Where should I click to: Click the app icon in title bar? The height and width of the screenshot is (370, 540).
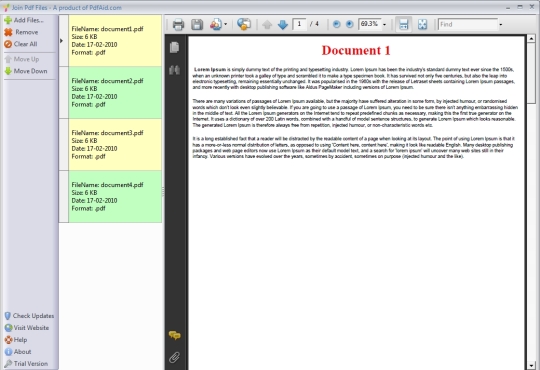pyautogui.click(x=6, y=8)
